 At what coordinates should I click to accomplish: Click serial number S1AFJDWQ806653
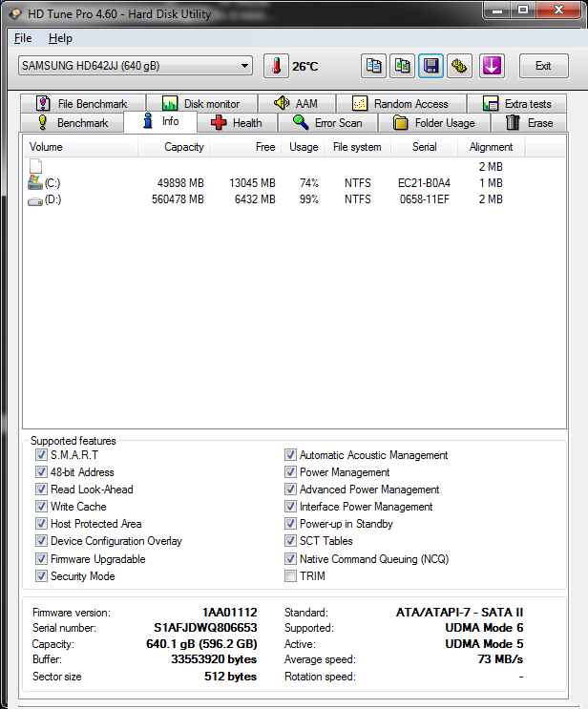205,628
